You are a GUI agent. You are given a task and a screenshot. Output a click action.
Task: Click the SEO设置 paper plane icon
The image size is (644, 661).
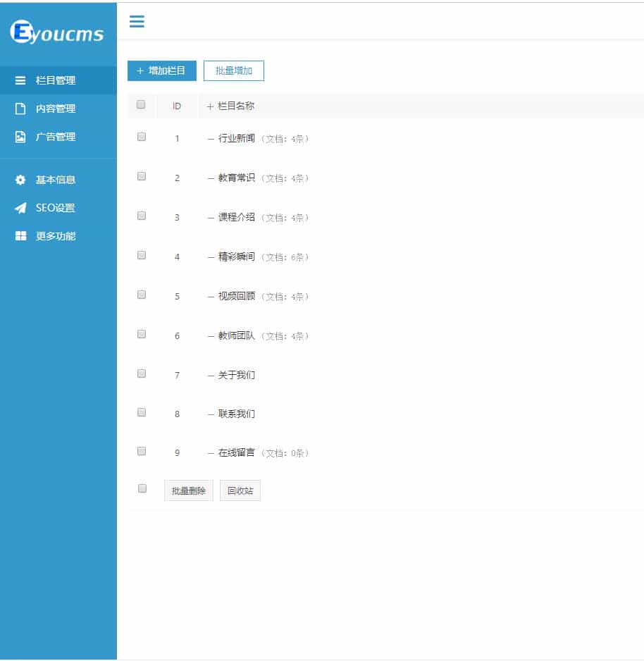point(20,208)
